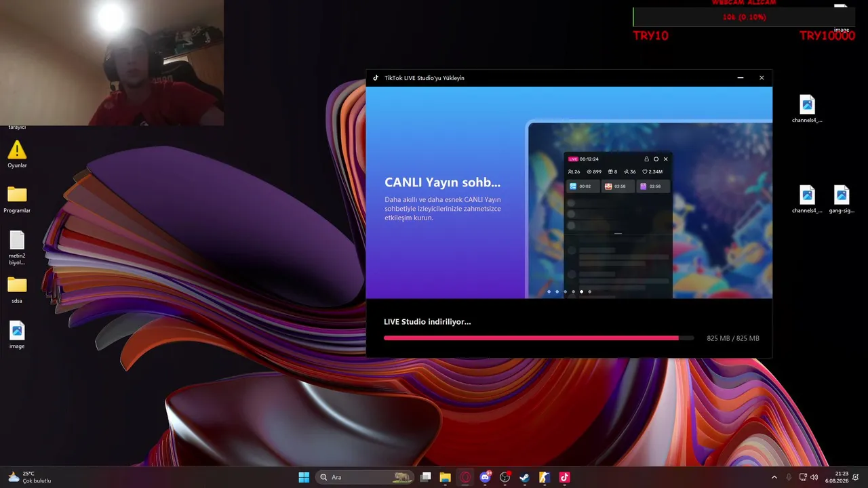The width and height of the screenshot is (868, 488).
Task: Click the microphone icon in system tray
Action: tap(789, 477)
